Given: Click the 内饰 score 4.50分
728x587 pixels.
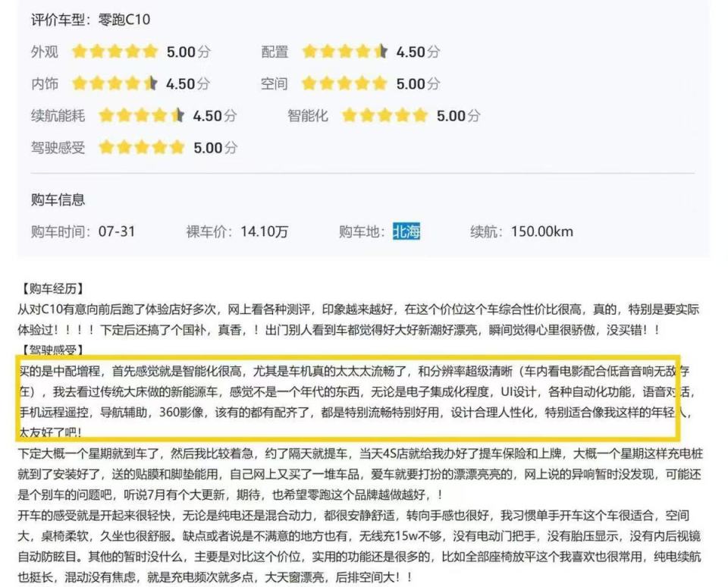Looking at the screenshot, I should (x=188, y=83).
